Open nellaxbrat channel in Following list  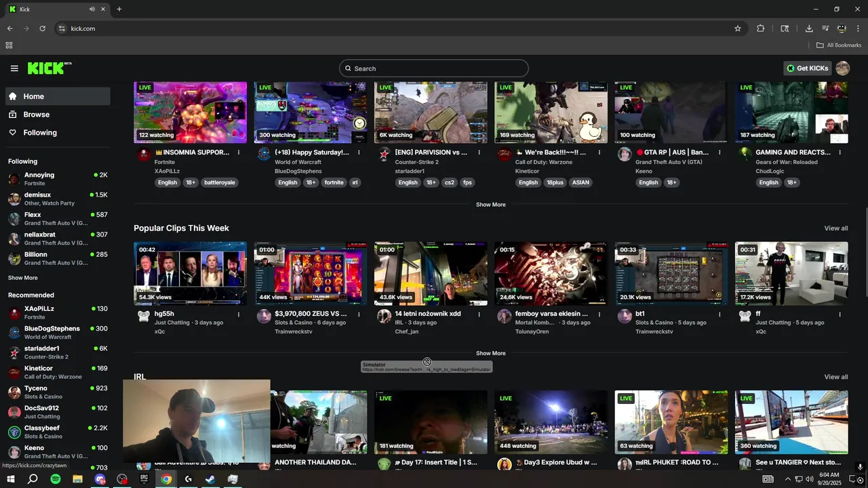tap(58, 239)
